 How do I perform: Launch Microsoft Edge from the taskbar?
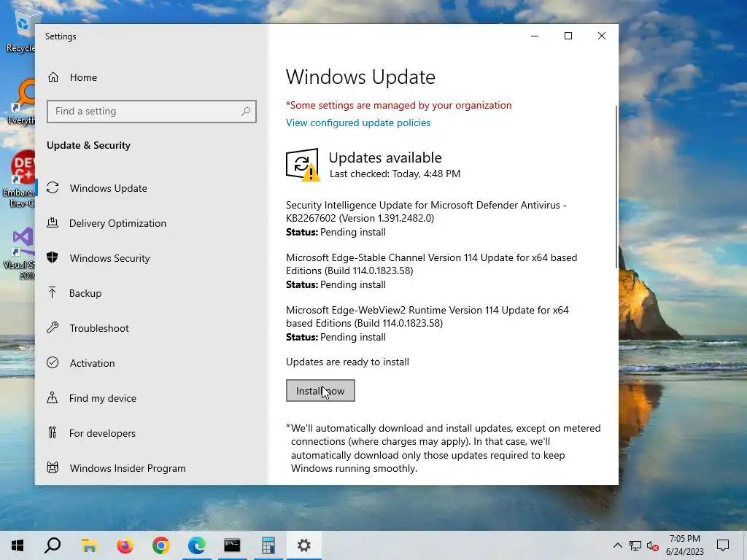click(x=197, y=545)
